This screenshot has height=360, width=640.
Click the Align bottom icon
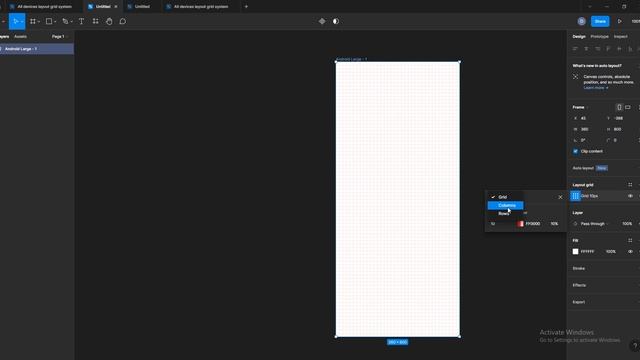click(x=631, y=49)
